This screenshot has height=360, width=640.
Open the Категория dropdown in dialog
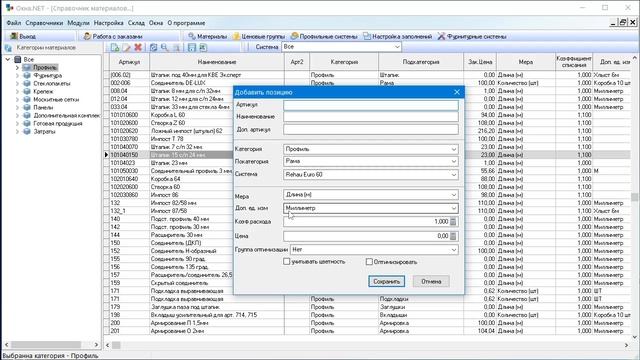coord(453,149)
